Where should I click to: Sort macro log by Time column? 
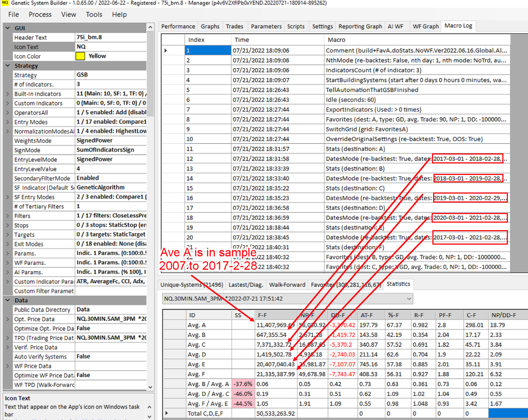[242, 40]
